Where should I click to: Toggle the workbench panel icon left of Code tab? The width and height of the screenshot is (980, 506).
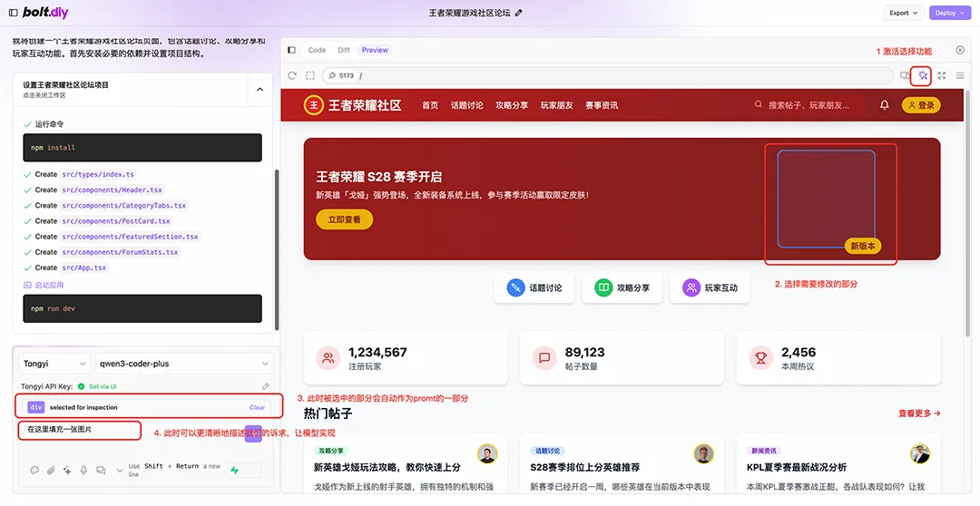(291, 50)
